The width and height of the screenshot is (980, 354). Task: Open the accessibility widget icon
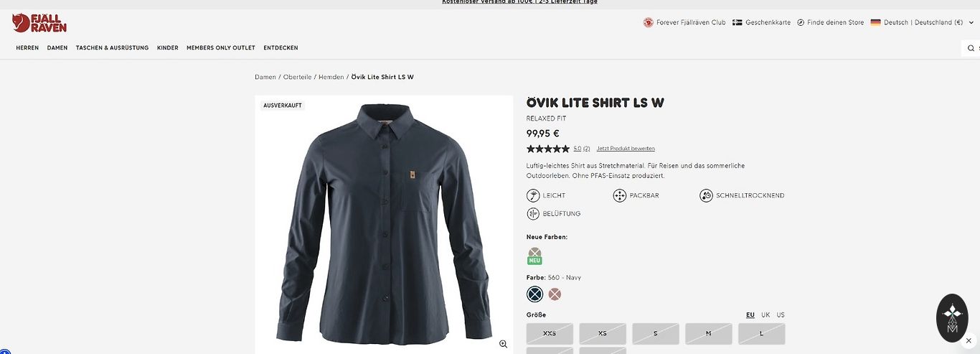coord(4,351)
